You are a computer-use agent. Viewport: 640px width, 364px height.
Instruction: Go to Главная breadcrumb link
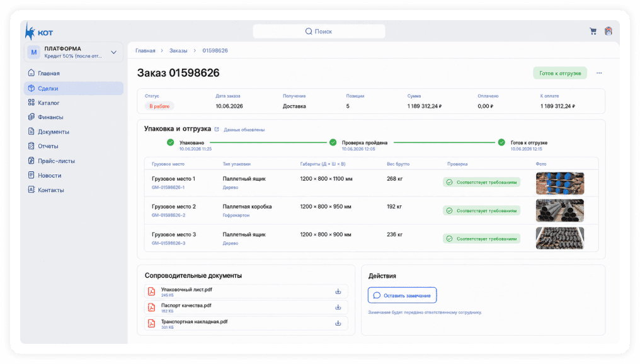tap(146, 50)
